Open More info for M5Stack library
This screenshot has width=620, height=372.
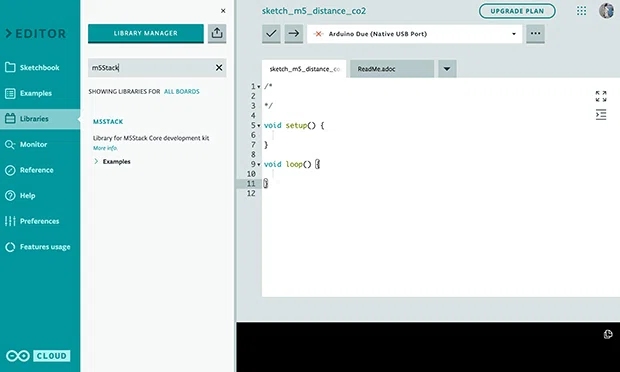[105, 148]
